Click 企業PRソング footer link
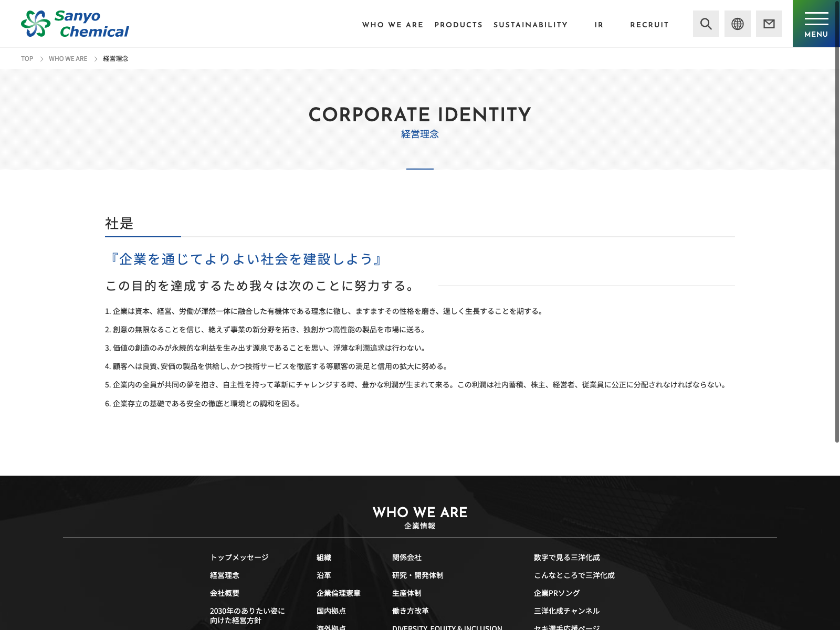The image size is (840, 630). click(x=557, y=593)
